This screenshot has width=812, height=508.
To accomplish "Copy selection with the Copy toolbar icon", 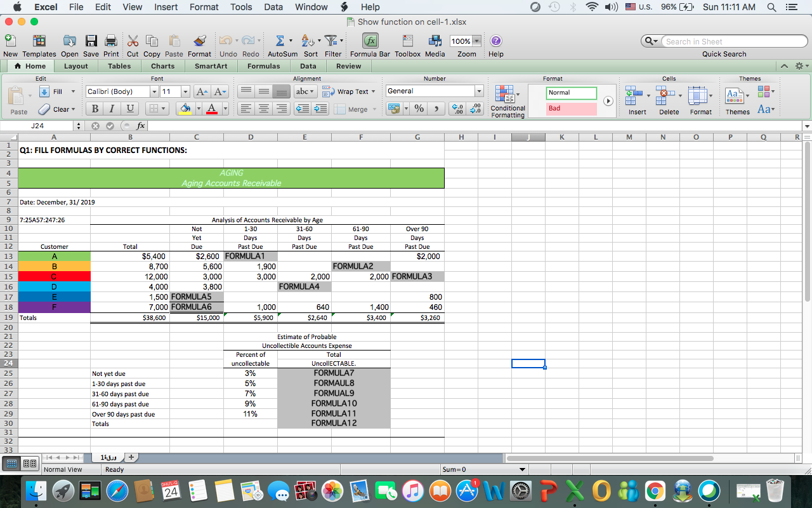I will 152,41.
